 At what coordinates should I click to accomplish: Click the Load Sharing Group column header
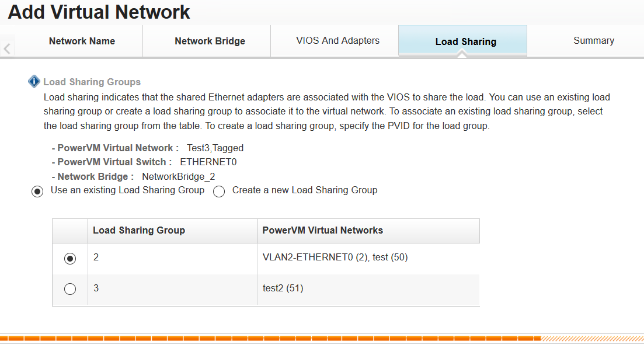pyautogui.click(x=172, y=231)
